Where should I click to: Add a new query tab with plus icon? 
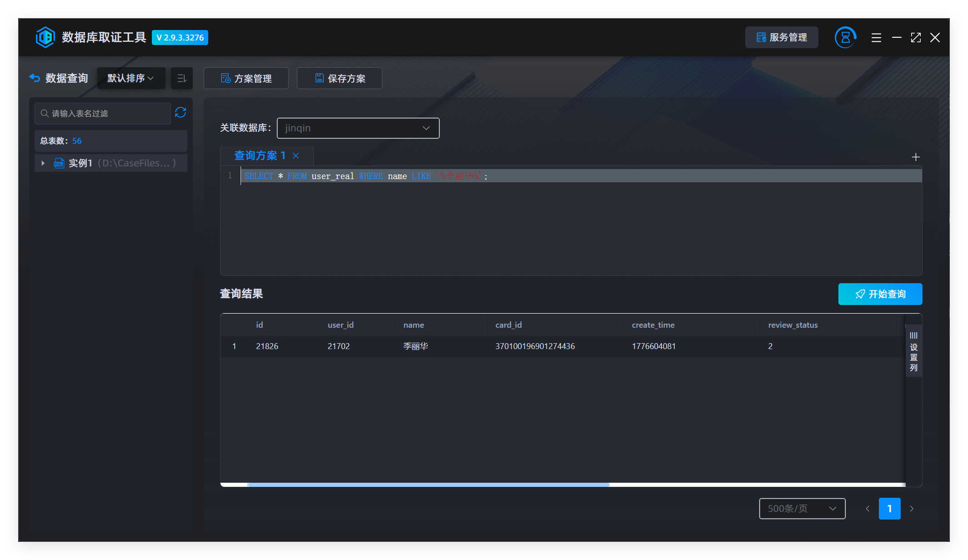point(916,157)
